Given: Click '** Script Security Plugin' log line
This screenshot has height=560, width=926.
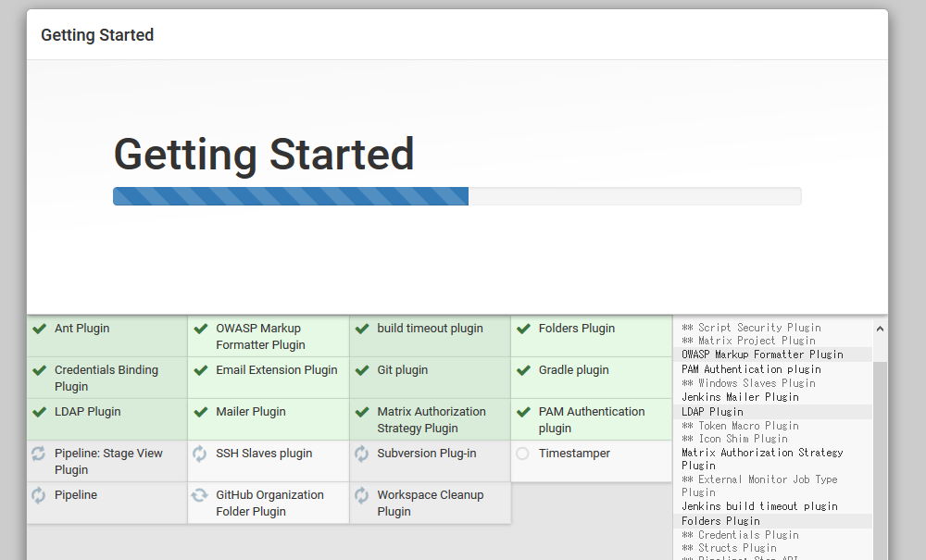Looking at the screenshot, I should 751,328.
